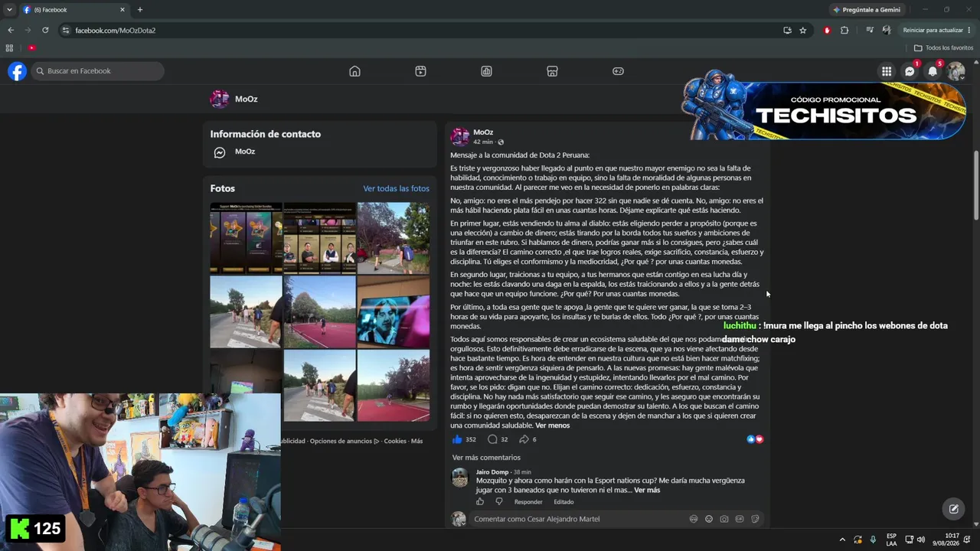Insert an emoji into the comment

click(x=709, y=519)
